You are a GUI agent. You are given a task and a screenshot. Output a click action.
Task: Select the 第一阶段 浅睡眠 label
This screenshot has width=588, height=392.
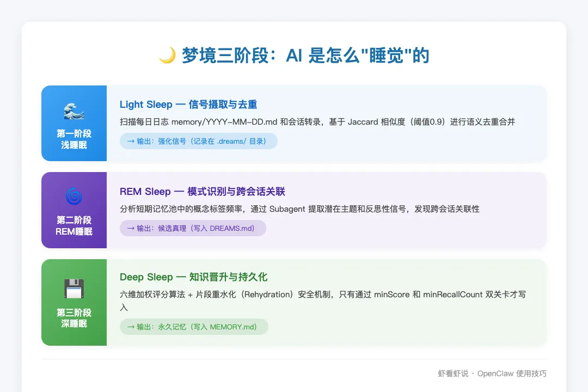coord(74,139)
